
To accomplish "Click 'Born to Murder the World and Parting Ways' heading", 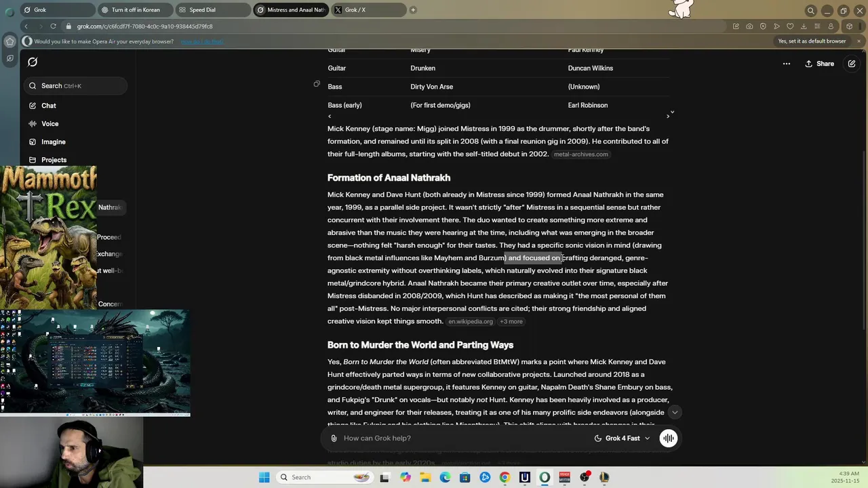I will (420, 345).
